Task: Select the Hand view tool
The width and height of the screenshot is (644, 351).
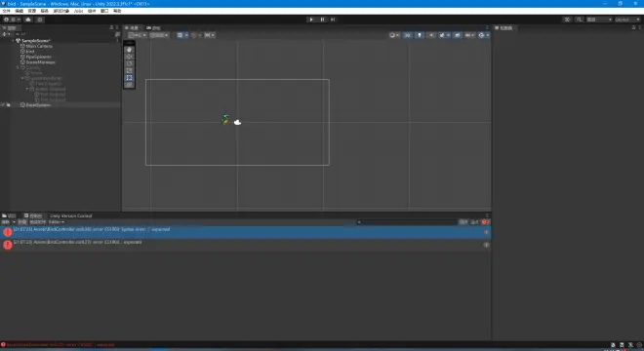Action: pos(130,50)
